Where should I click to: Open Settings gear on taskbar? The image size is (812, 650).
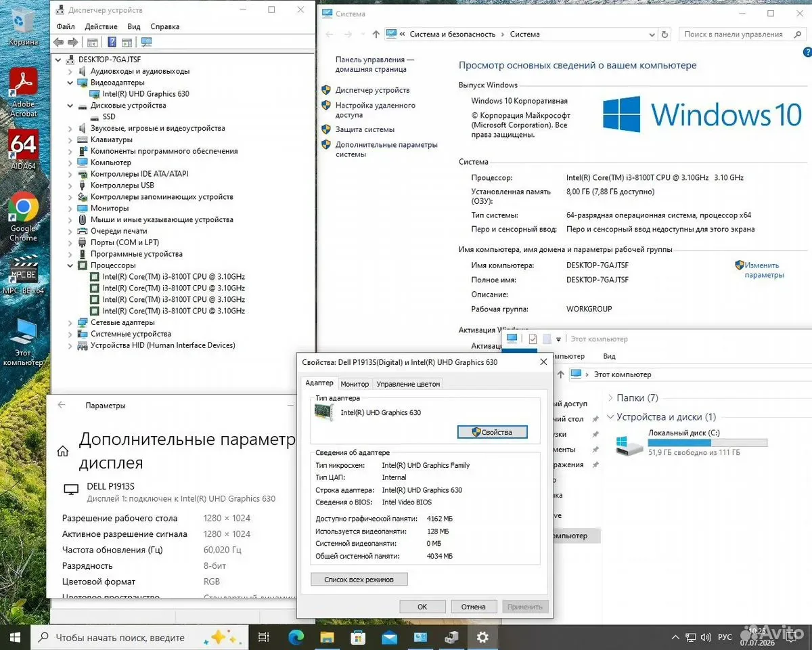pyautogui.click(x=482, y=637)
